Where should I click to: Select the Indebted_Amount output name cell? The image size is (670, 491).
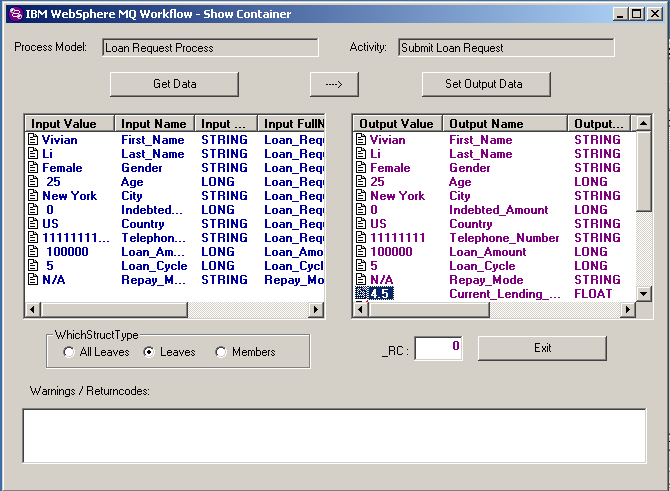tap(498, 210)
